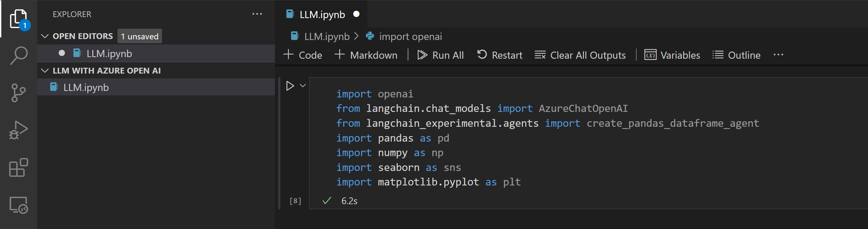Add a new Code cell
The height and width of the screenshot is (229, 868).
click(303, 55)
